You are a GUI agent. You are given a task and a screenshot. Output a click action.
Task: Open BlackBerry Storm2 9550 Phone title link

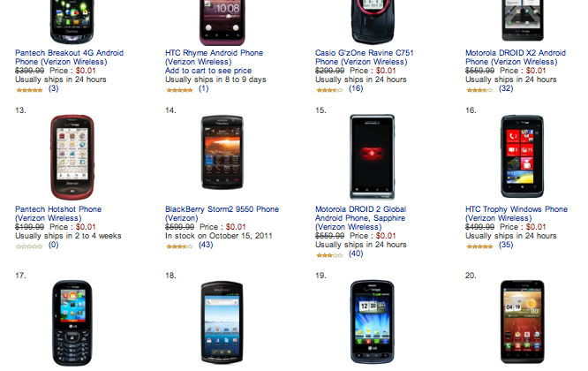[x=222, y=214]
